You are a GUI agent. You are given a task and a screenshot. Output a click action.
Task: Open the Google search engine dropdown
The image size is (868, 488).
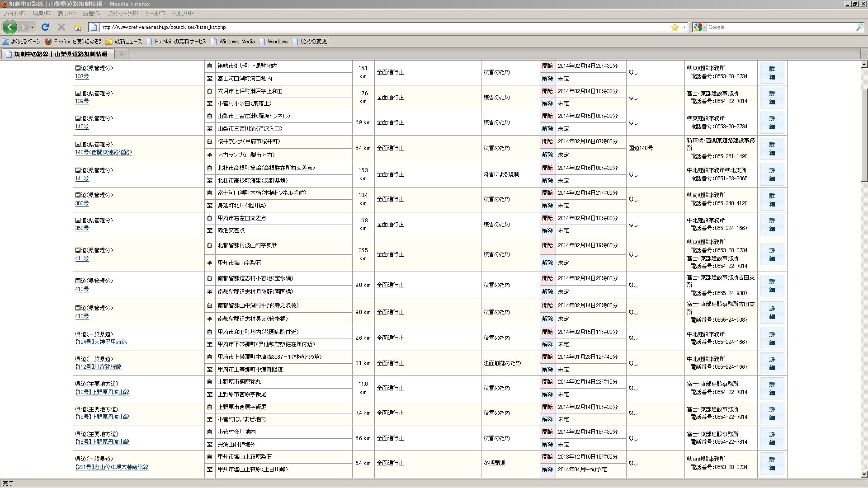tap(700, 27)
